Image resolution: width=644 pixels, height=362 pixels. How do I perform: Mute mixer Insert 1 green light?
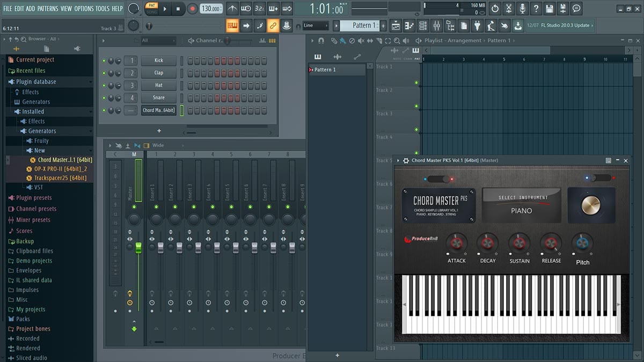pyautogui.click(x=157, y=207)
